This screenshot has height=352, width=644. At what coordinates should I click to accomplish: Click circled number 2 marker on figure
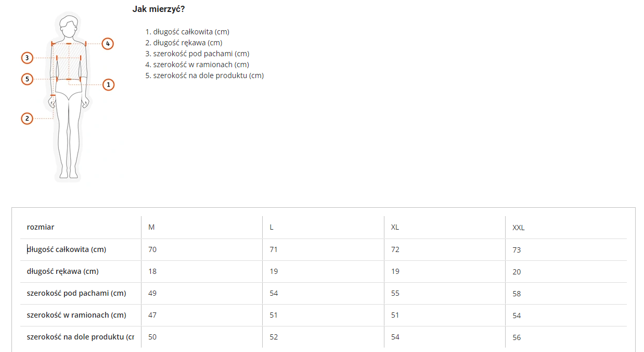(27, 119)
